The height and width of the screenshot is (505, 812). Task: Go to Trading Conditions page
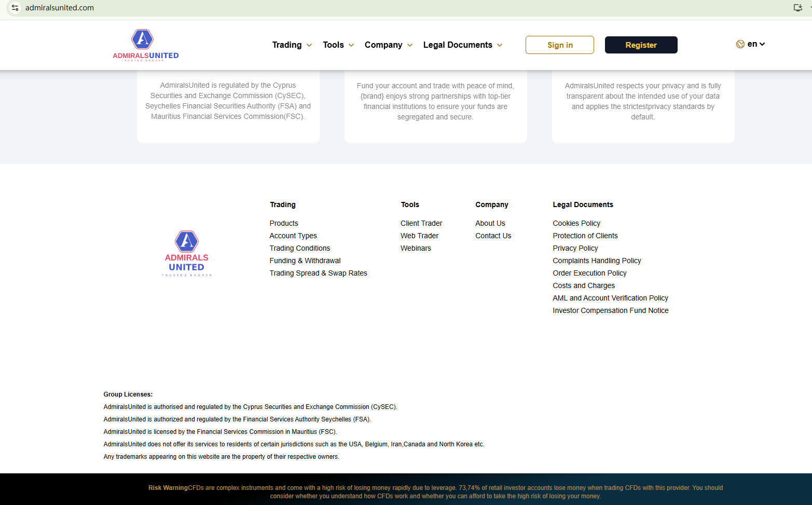point(300,248)
